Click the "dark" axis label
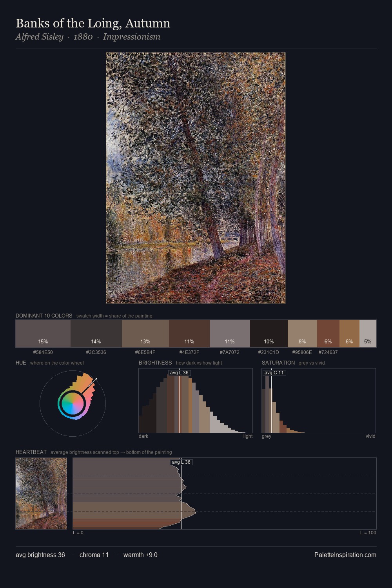The image size is (392, 588). point(143,436)
